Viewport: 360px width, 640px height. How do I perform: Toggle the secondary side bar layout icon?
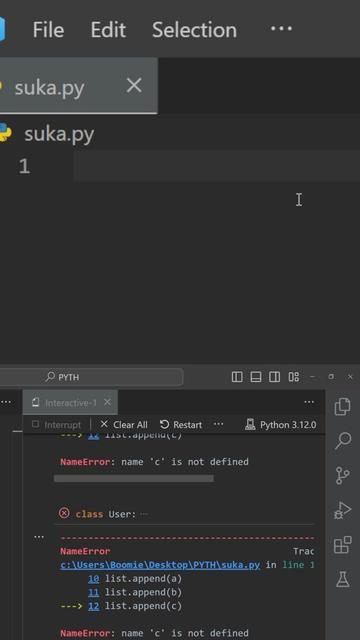pyautogui.click(x=274, y=377)
